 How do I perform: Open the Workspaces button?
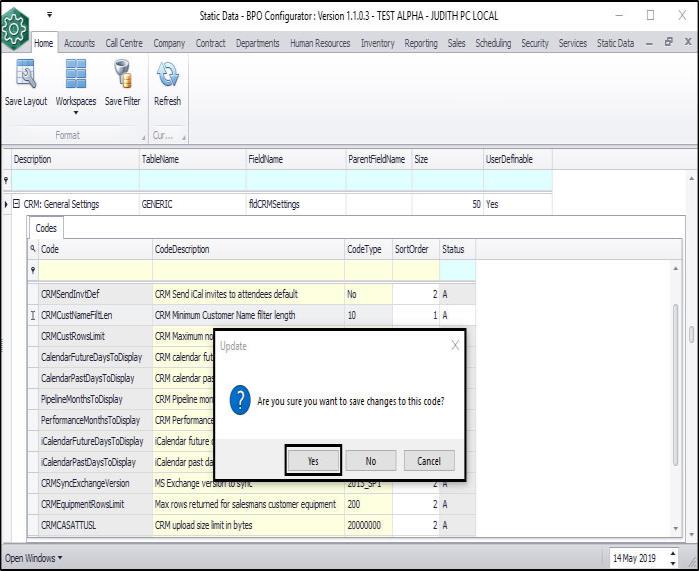76,85
